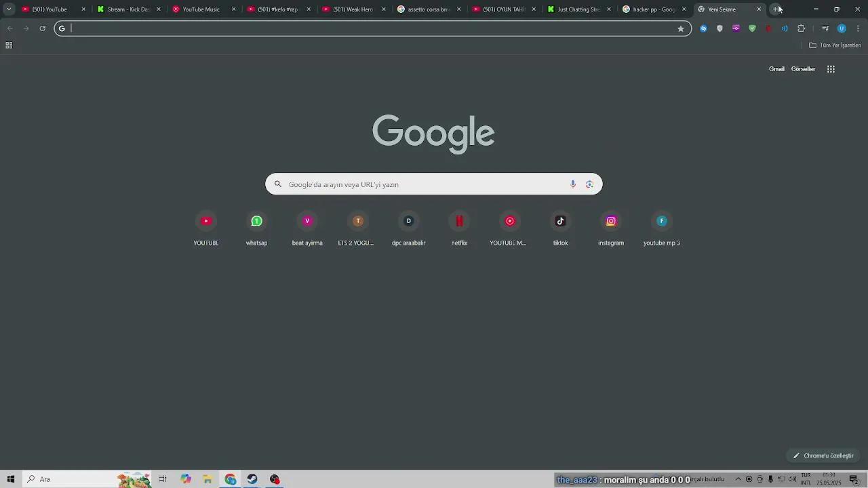868x488 pixels.
Task: Search by image with Google Lens icon
Action: coord(589,184)
